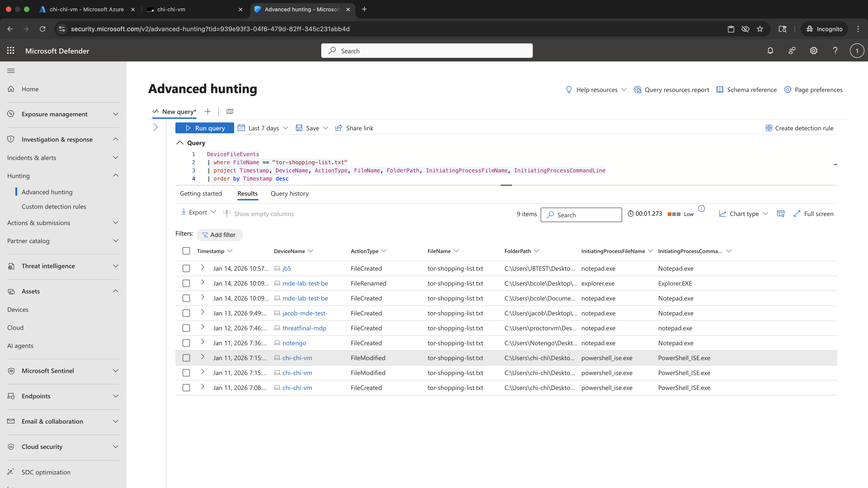Open Schema reference

(x=746, y=90)
